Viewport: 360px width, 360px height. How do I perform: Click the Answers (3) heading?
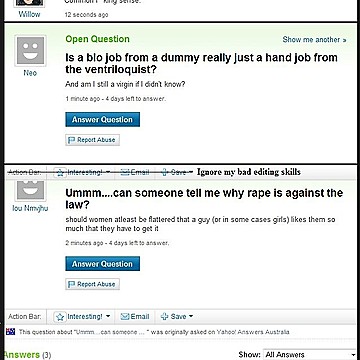[27, 355]
